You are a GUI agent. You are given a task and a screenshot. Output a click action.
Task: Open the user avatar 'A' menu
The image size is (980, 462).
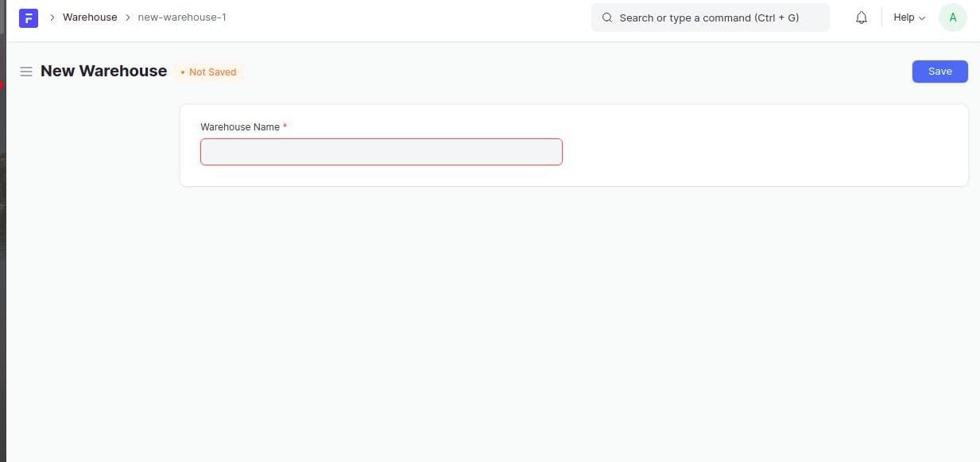point(952,17)
